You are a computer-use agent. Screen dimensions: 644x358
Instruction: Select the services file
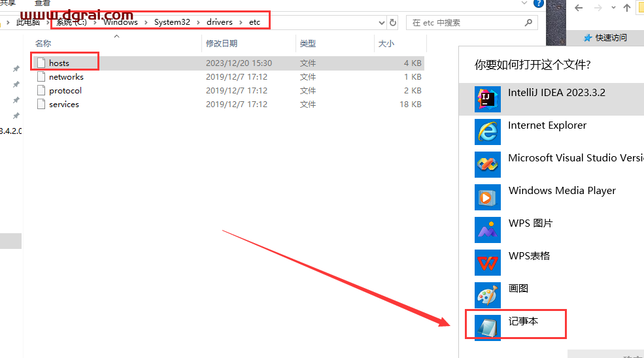(63, 105)
